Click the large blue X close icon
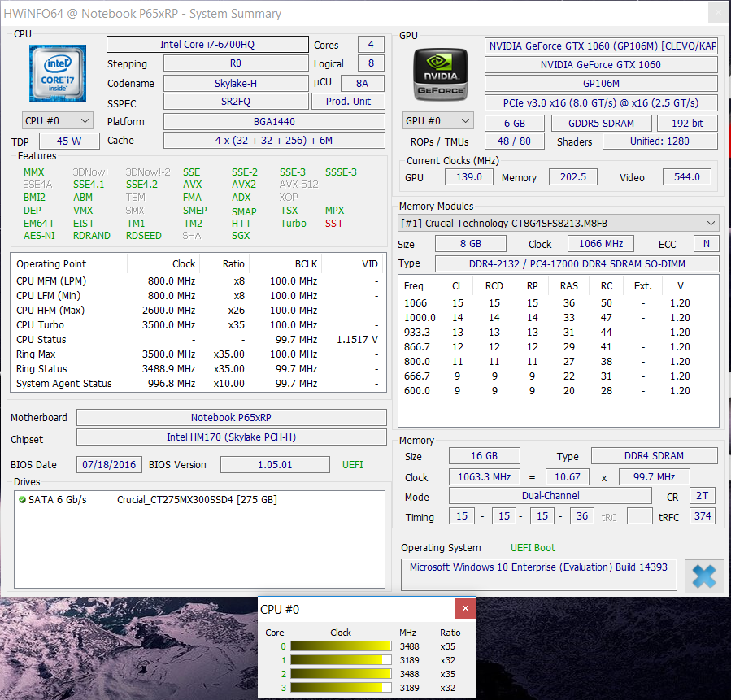This screenshot has width=731, height=700. 704,576
